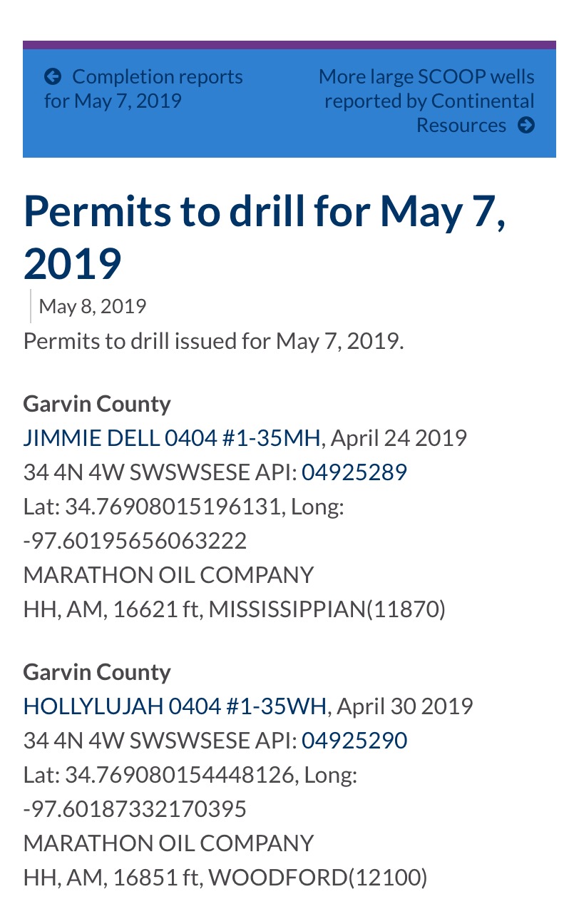Click the MISSISSIPPIAN(11870) formation text
Screen dimensions: 574x924
pyautogui.click(x=327, y=609)
